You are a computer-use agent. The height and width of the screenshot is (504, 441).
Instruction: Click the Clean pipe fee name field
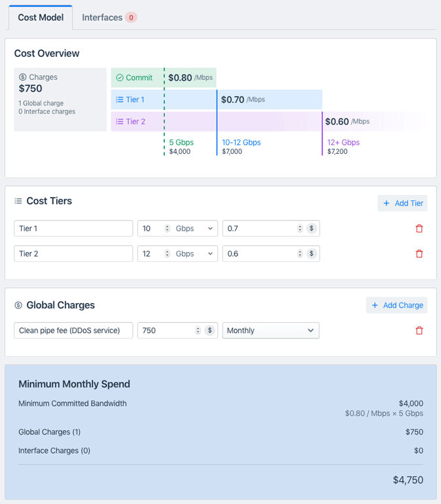[x=73, y=331]
